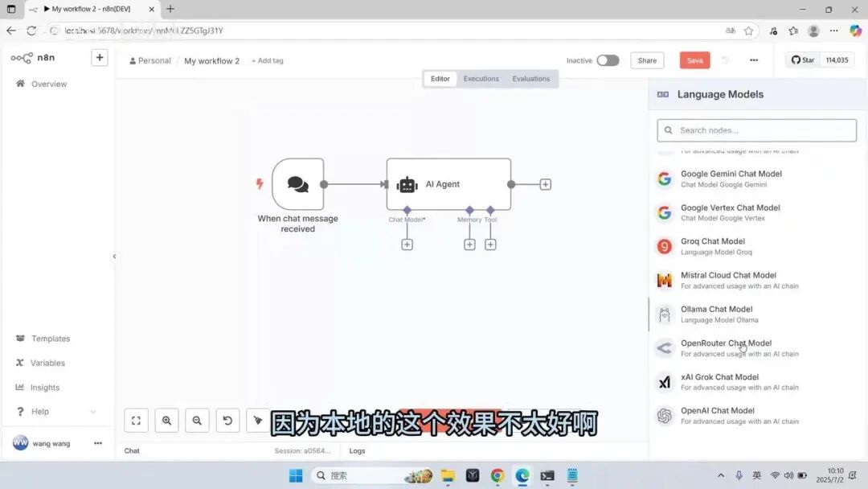Fit workflow to view
This screenshot has height=489, width=868.
click(x=136, y=421)
